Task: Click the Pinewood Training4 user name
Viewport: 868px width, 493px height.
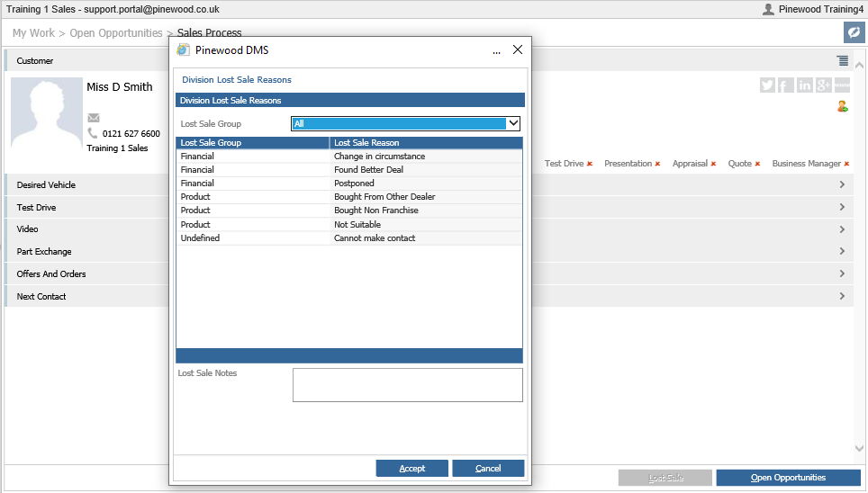Action: 821,9
